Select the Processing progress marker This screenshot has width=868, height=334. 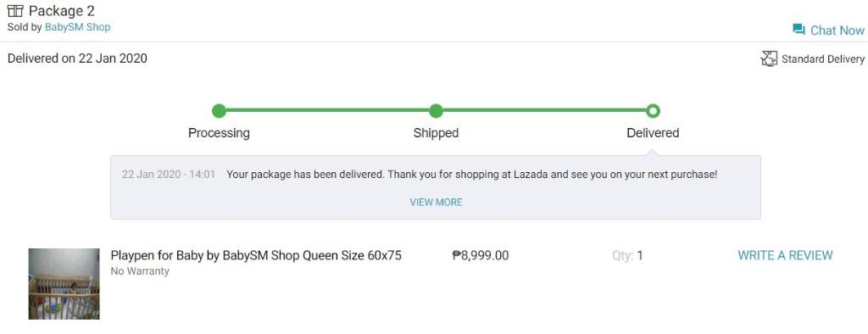click(x=220, y=111)
